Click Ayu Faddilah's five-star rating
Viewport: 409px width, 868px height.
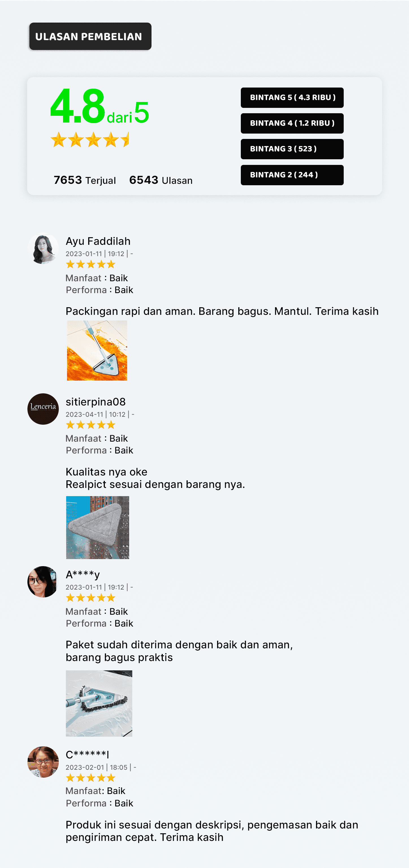pos(91,264)
